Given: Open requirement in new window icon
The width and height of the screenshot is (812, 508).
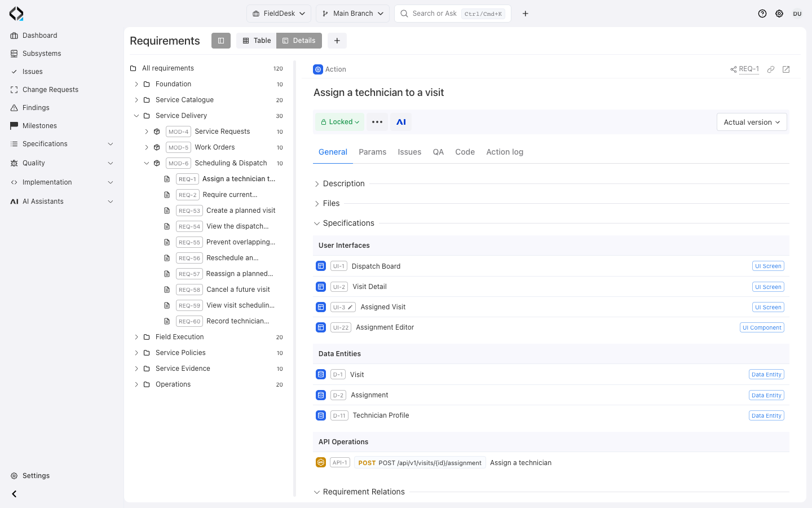Looking at the screenshot, I should [x=786, y=69].
